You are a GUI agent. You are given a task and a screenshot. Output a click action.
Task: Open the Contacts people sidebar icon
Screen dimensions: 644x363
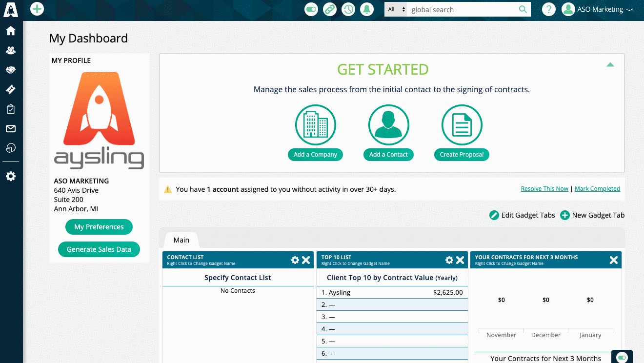(x=11, y=50)
